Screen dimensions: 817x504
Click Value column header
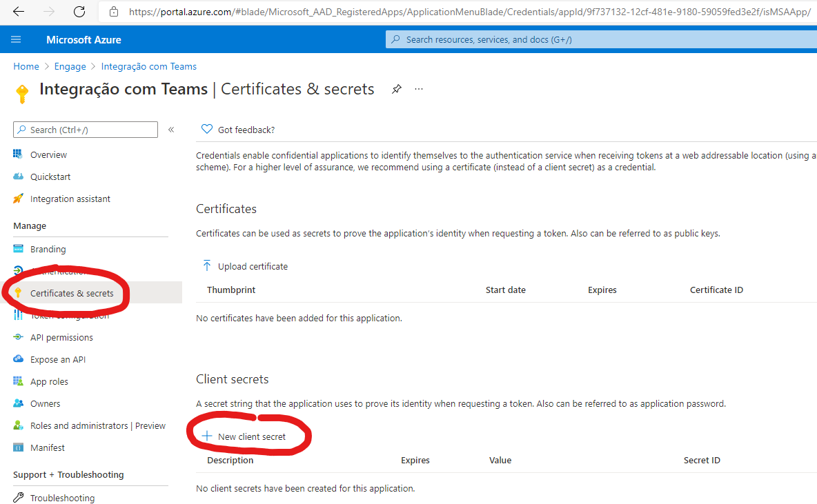coord(500,461)
